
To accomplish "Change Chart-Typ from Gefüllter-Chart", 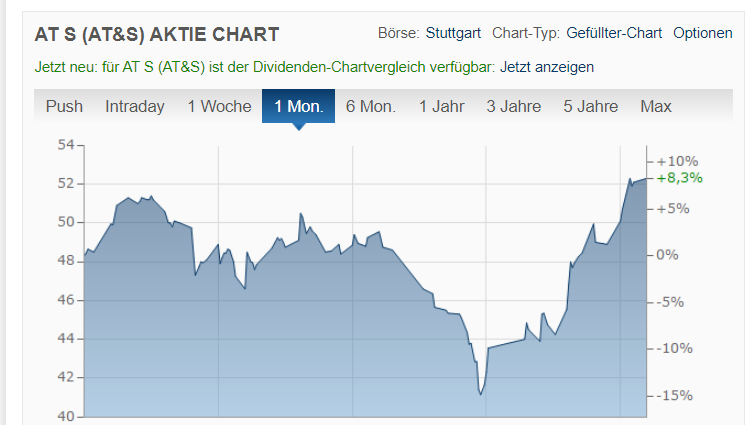I will (613, 33).
